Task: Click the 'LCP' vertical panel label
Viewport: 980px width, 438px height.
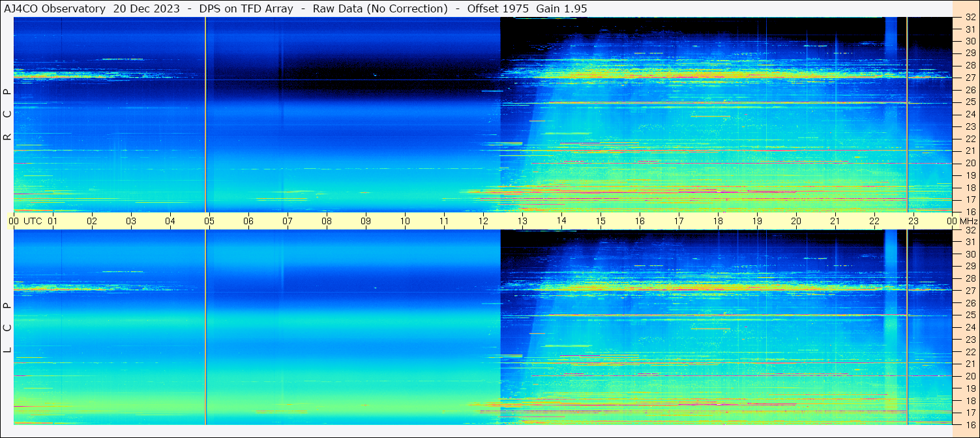Action: coord(8,328)
